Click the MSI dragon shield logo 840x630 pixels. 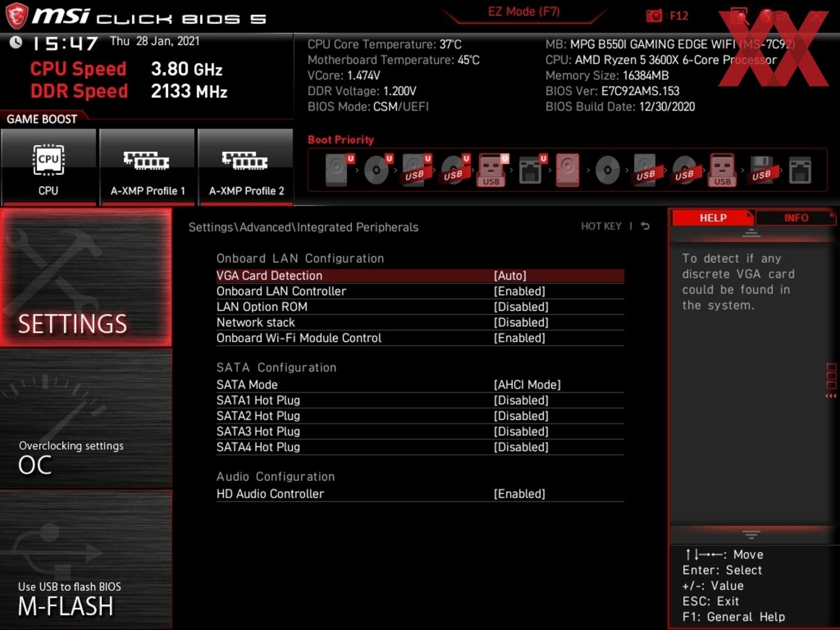pos(17,16)
